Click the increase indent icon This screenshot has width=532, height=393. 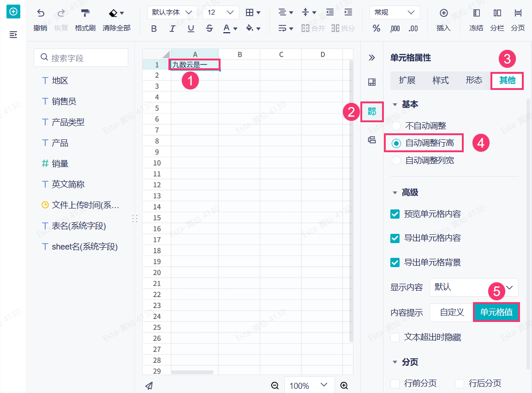point(348,12)
